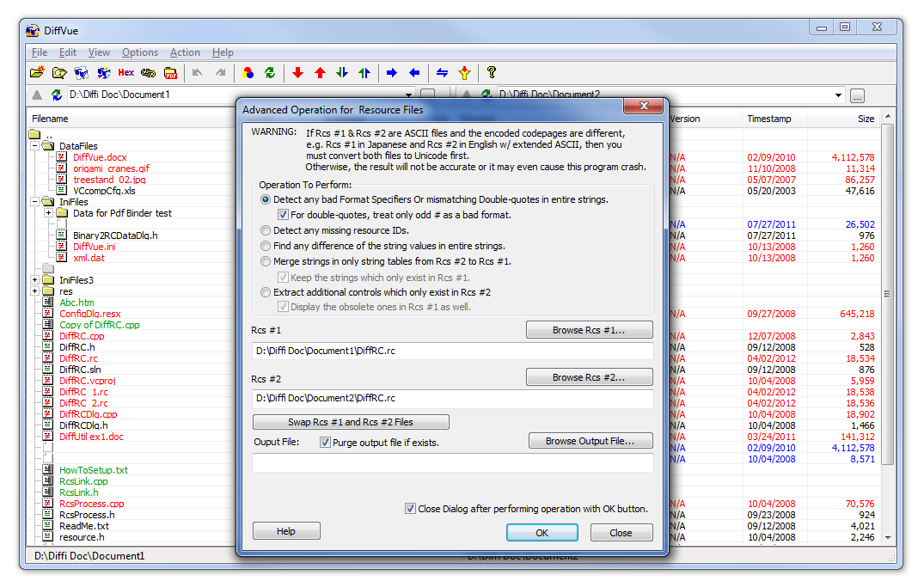Select DiffVue.docx in the file tree

[100, 157]
